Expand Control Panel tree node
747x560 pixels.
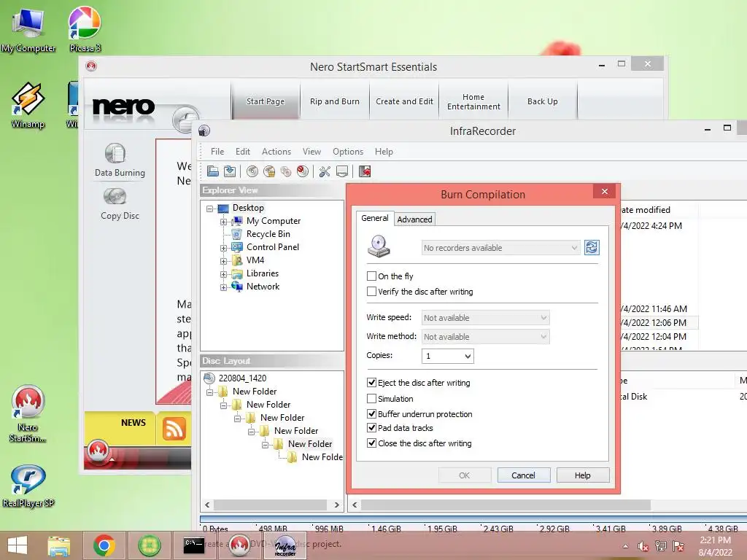[223, 248]
